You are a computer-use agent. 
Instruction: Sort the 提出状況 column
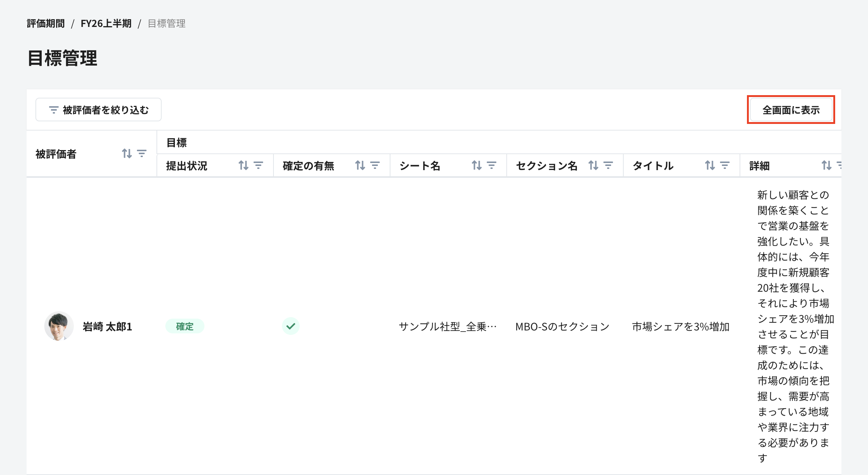[x=243, y=166]
